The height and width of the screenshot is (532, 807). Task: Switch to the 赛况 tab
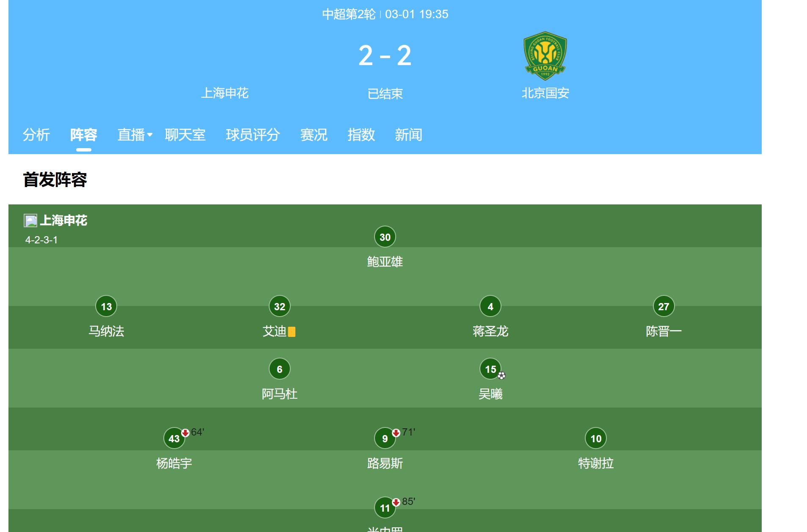tap(314, 135)
